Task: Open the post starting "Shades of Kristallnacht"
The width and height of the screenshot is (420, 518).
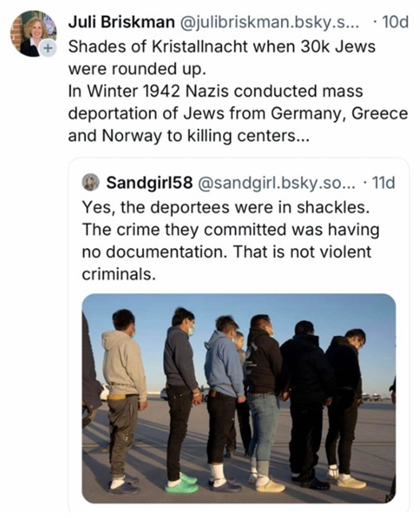Action: pyautogui.click(x=238, y=91)
